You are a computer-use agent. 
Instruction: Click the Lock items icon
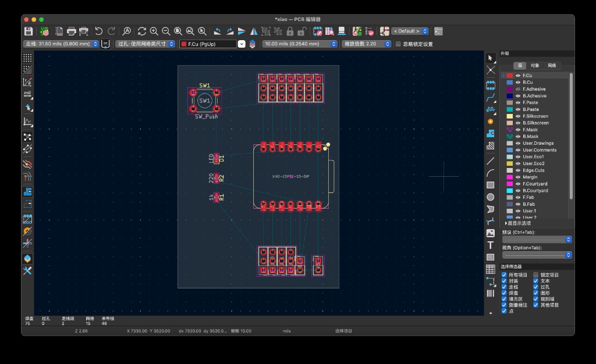[x=290, y=31]
